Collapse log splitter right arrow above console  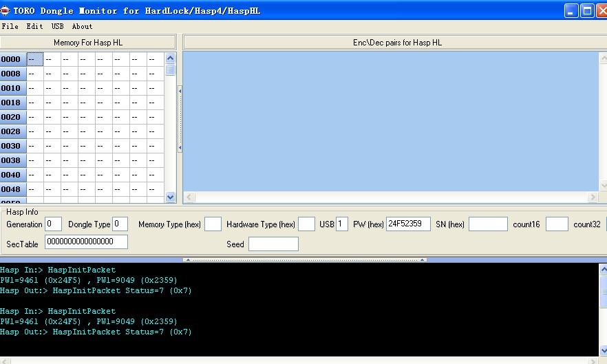[x=422, y=260]
